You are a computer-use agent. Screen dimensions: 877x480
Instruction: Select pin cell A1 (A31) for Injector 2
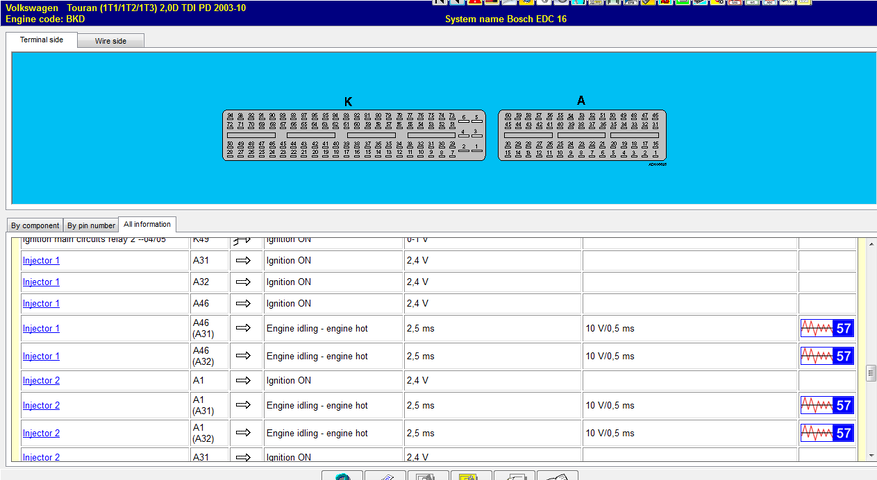coord(210,405)
